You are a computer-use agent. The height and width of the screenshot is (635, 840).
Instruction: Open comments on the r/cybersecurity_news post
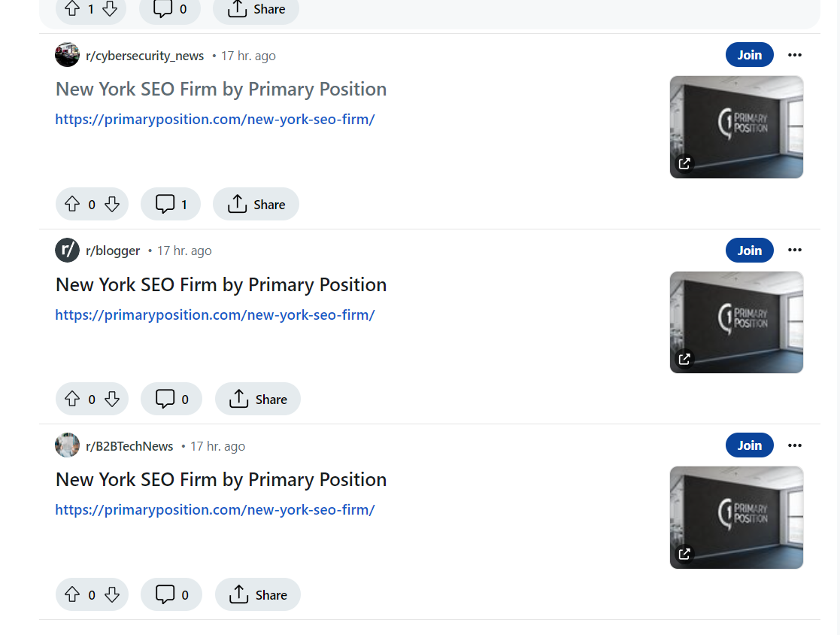(171, 204)
